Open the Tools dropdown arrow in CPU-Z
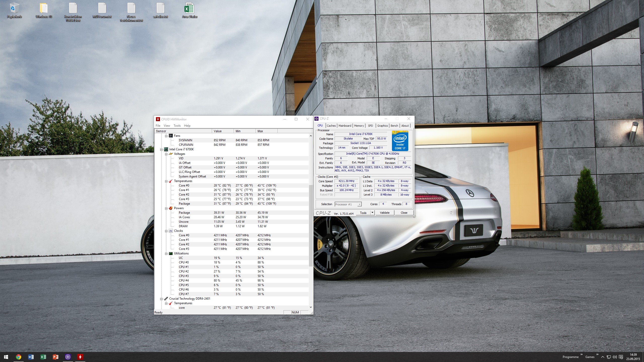 pos(372,213)
